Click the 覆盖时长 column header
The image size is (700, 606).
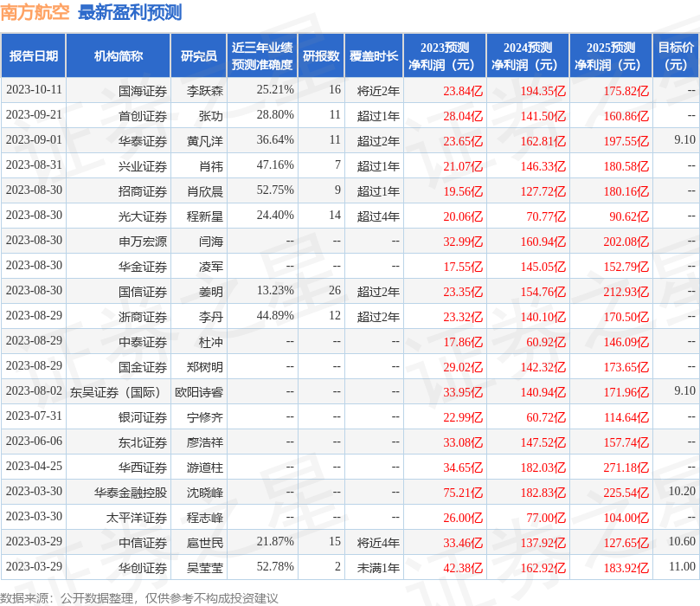coord(374,55)
